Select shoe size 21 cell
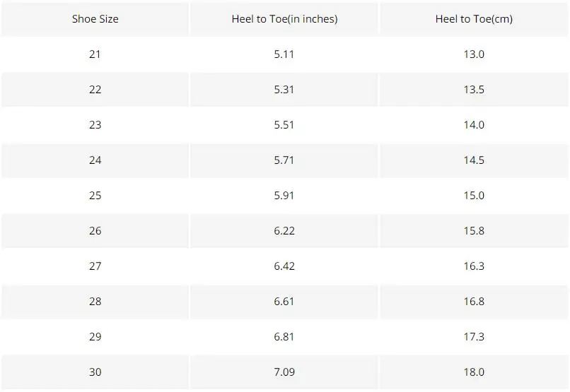The image size is (570, 392). [95, 54]
